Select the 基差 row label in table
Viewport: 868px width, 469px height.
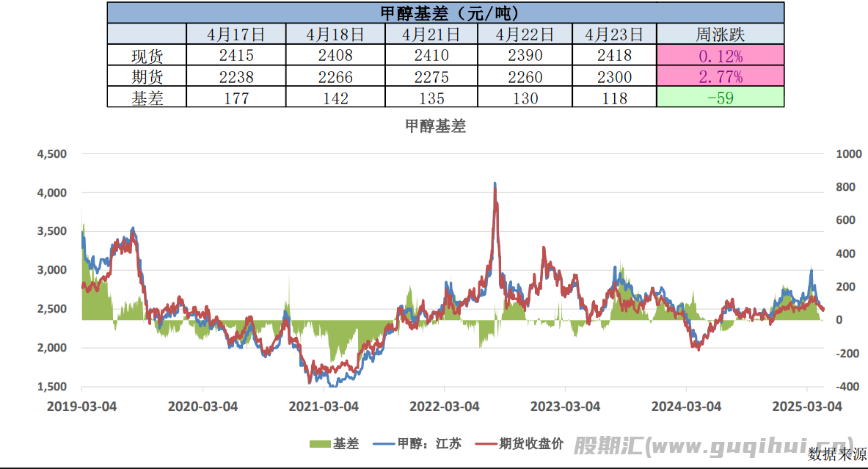coord(146,98)
